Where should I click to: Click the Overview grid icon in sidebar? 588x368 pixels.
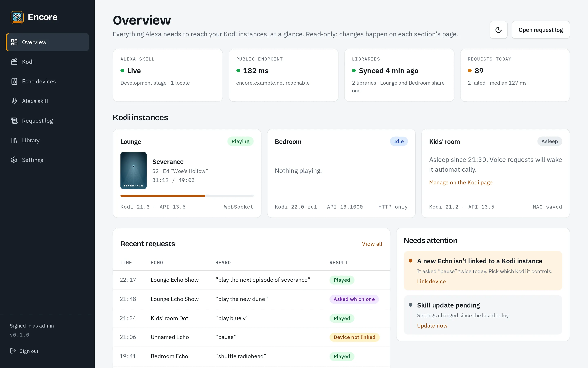tap(14, 42)
